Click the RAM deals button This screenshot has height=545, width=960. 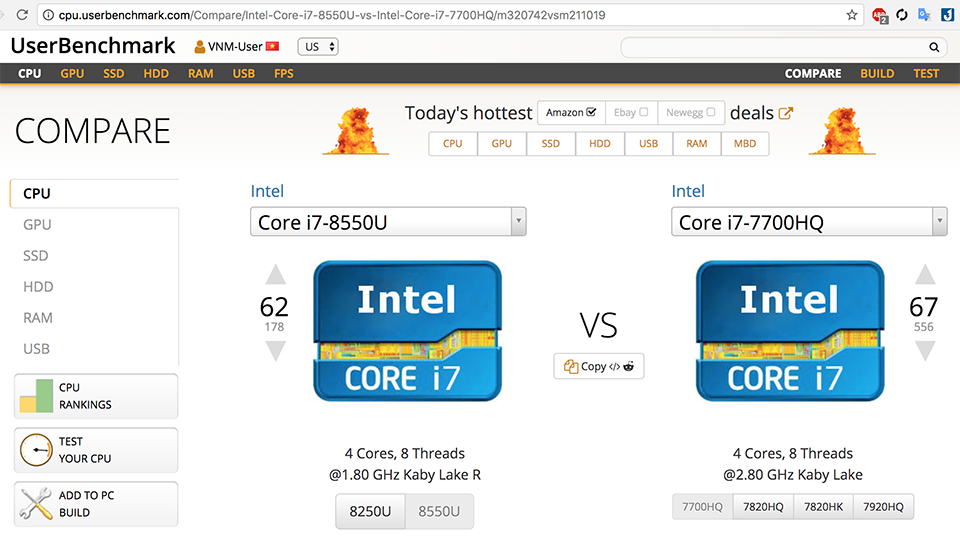(x=697, y=144)
